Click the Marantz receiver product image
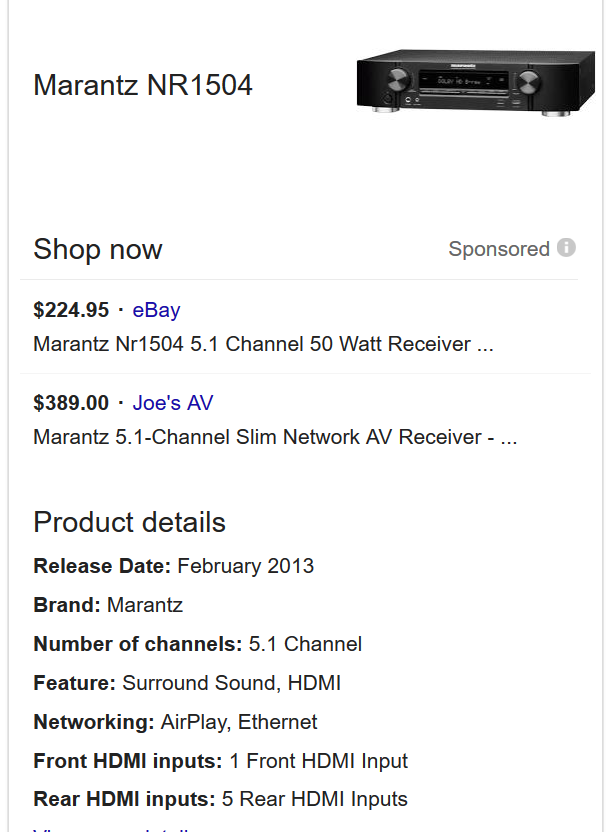The height and width of the screenshot is (832, 613). pyautogui.click(x=475, y=85)
